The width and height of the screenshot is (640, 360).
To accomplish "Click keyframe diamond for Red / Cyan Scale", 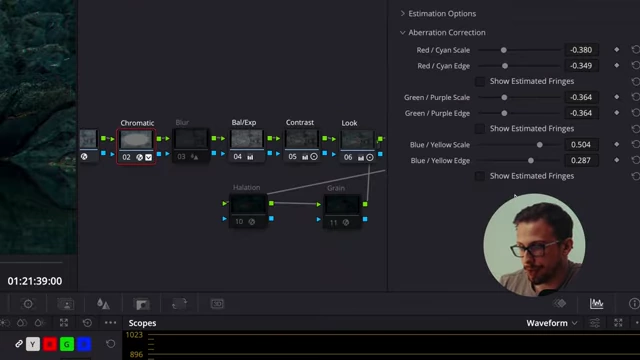I will click(x=616, y=49).
